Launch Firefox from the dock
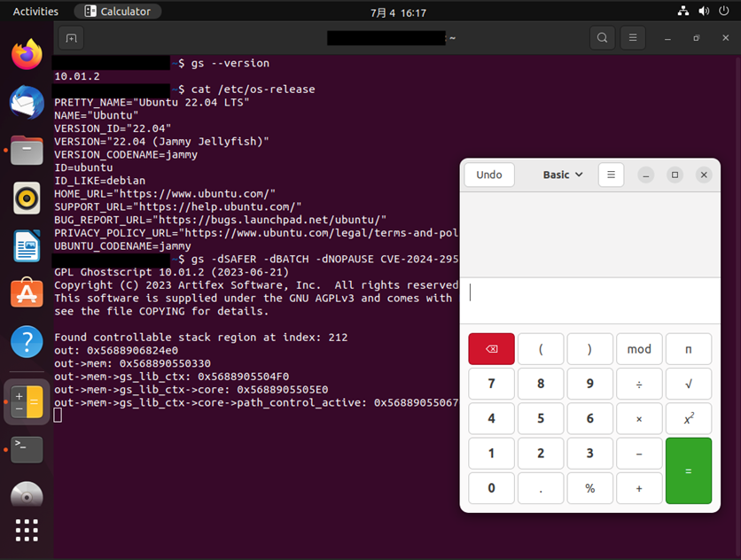 [x=27, y=55]
